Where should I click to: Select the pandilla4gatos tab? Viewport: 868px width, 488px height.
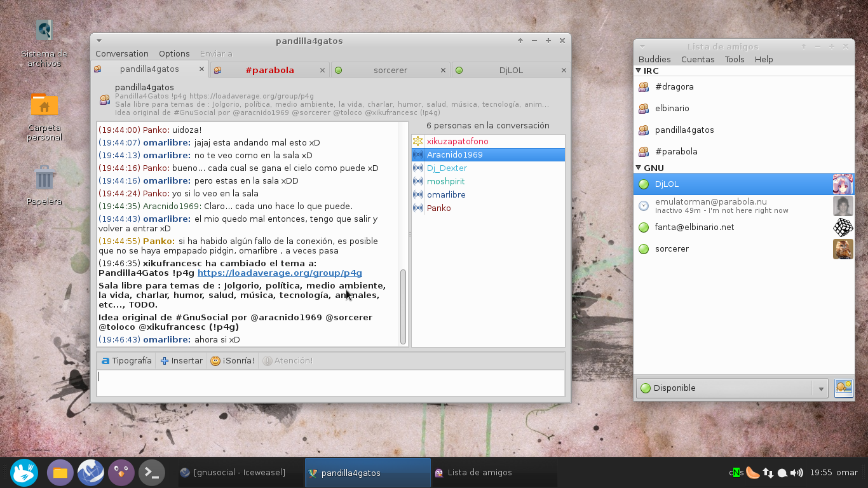(x=149, y=69)
